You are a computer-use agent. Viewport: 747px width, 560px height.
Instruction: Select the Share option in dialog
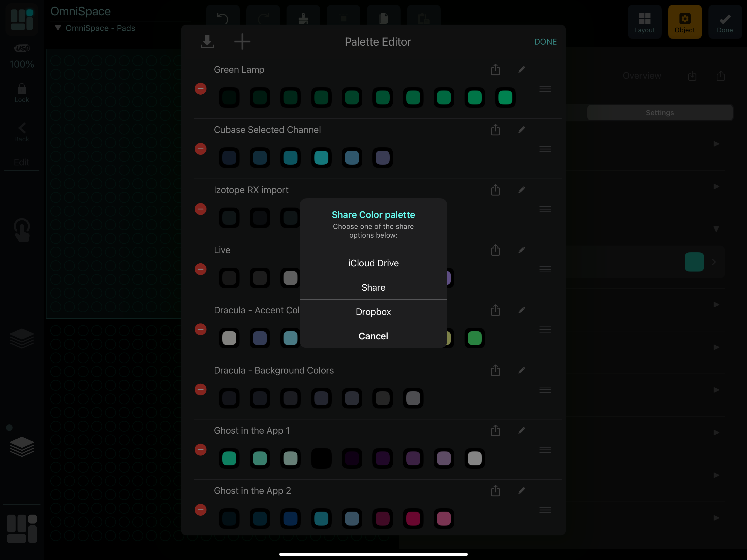tap(373, 287)
